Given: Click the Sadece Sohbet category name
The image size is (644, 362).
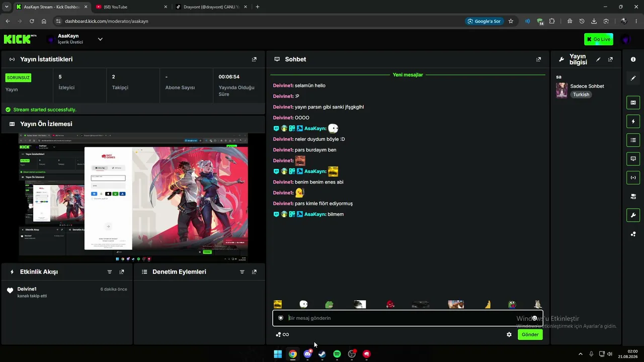Looking at the screenshot, I should (x=587, y=86).
